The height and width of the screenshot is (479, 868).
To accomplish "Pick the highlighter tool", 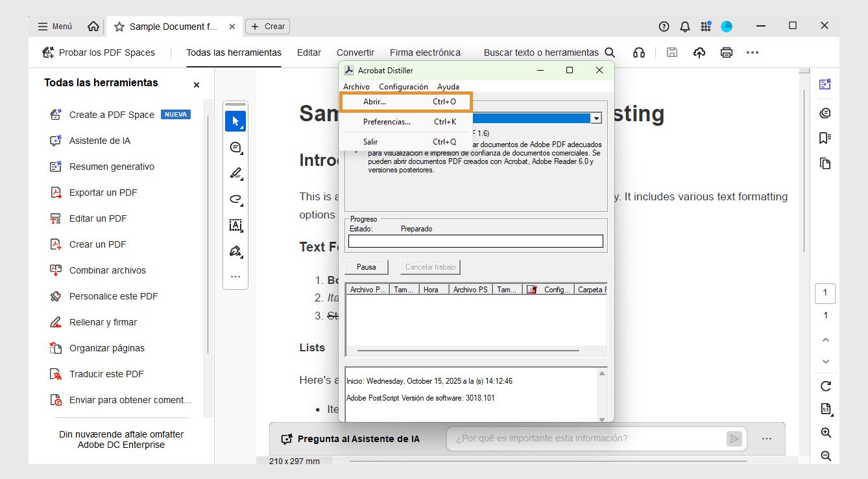I will [235, 174].
